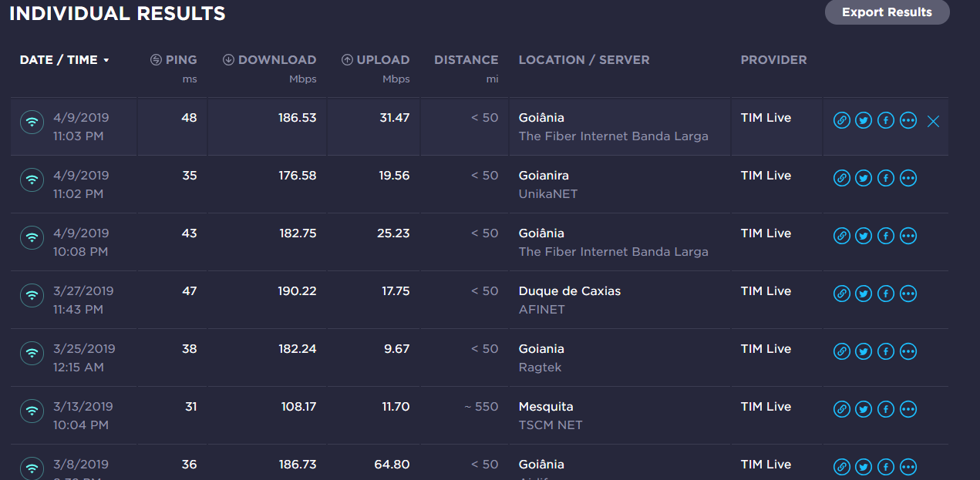Open more options for the AFINET result
980x480 pixels.
coord(908,294)
